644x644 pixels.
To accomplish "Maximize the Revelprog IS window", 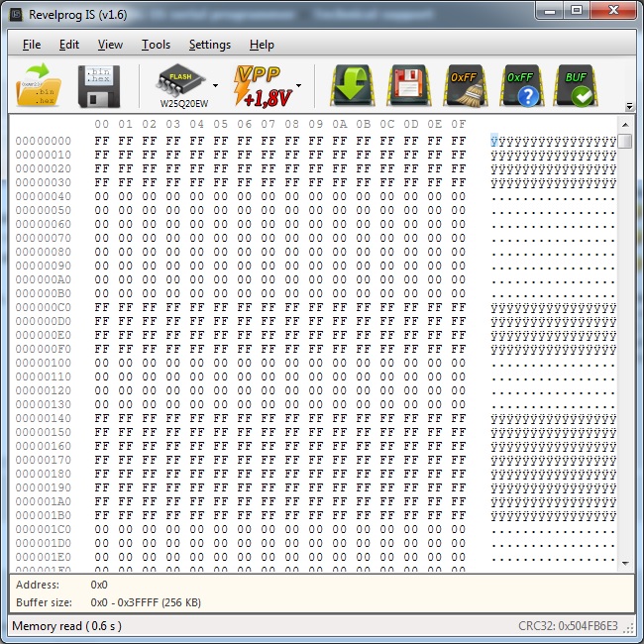I will tap(577, 10).
